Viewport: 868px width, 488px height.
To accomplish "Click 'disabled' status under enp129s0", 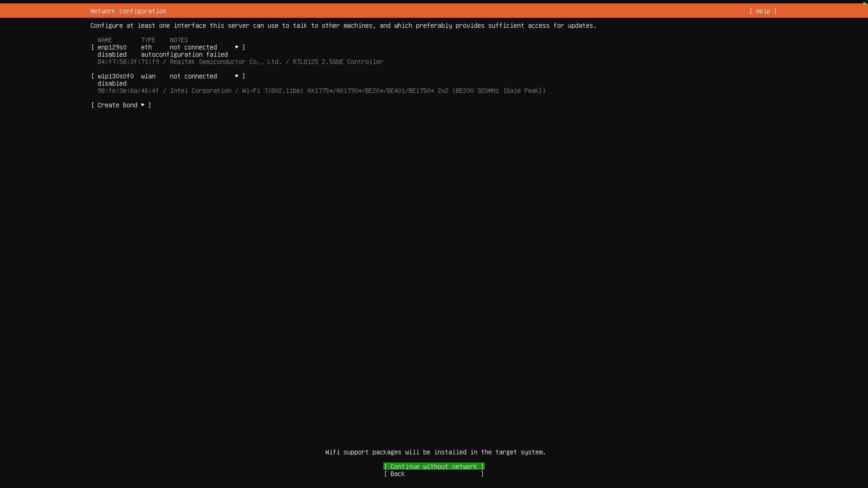I will [112, 54].
